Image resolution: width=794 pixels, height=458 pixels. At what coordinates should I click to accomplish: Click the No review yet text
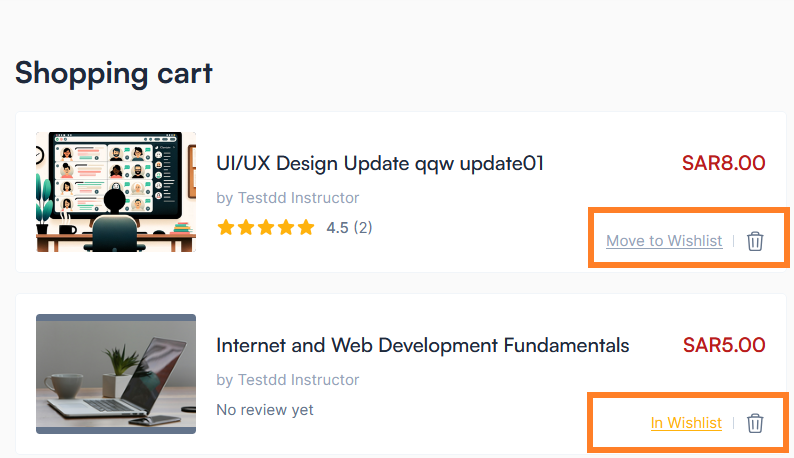point(265,409)
